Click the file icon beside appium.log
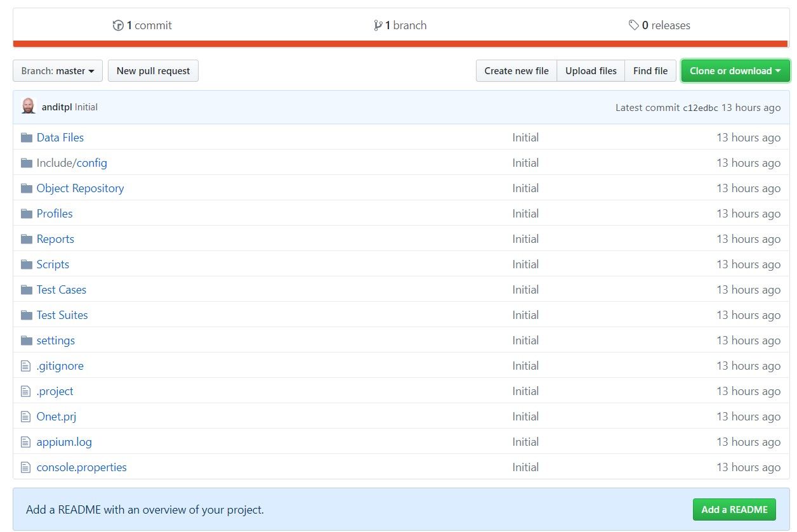 (x=26, y=442)
